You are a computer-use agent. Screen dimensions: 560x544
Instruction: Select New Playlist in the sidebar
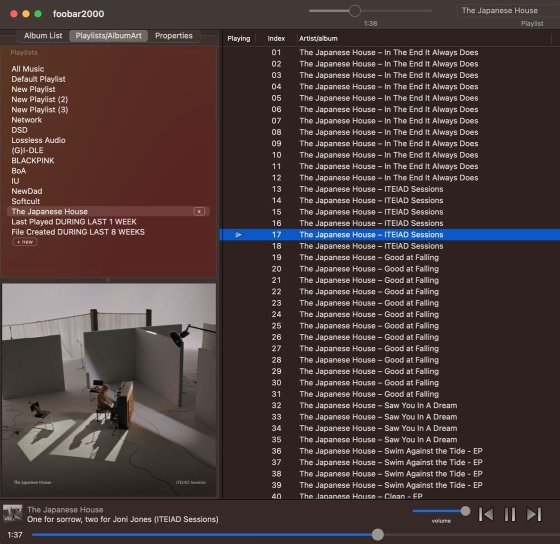33,89
